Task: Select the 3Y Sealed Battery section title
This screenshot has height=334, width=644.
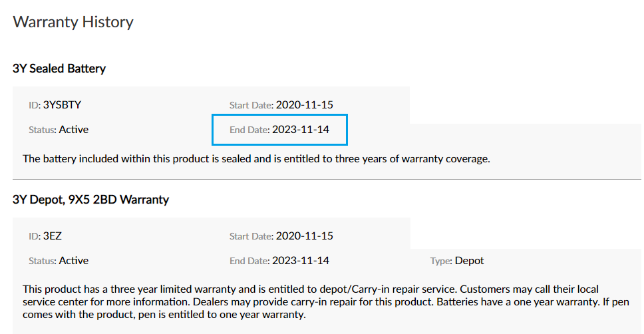Action: (x=59, y=69)
